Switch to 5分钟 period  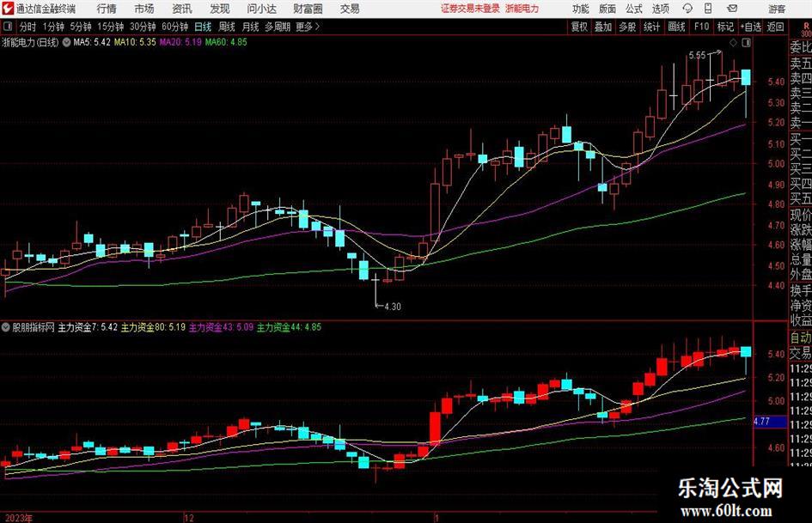(80, 27)
